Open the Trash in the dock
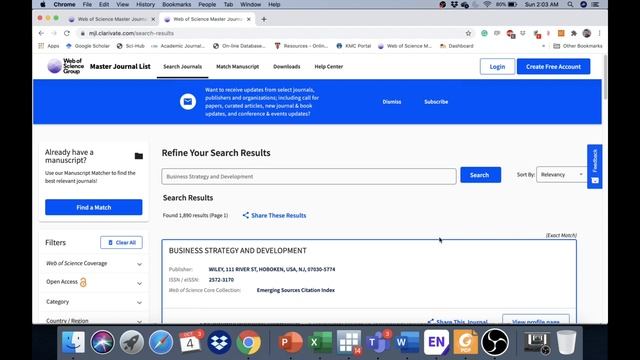The height and width of the screenshot is (360, 640). pyautogui.click(x=566, y=342)
